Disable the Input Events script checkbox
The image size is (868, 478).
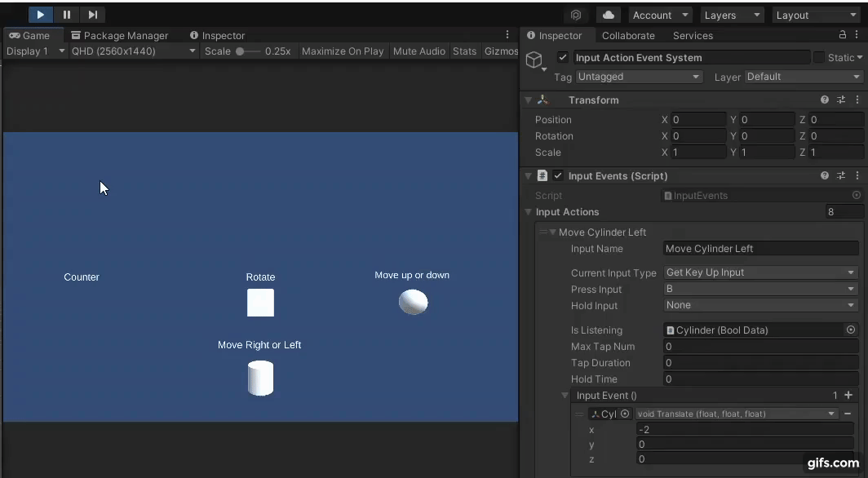(x=558, y=175)
